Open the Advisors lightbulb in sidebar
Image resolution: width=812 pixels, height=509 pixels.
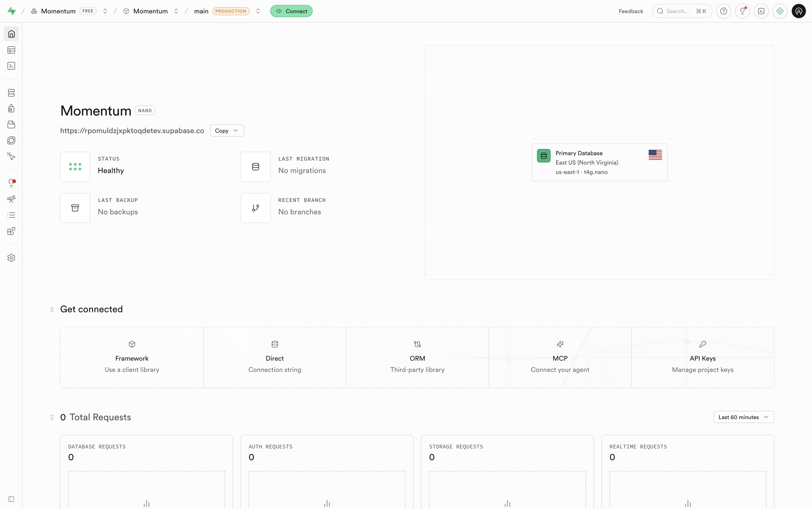(12, 183)
